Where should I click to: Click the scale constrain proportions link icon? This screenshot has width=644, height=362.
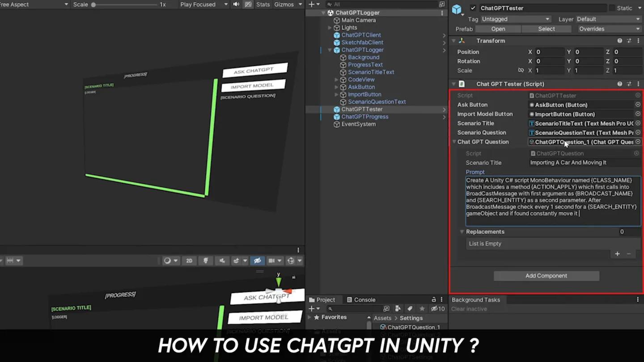tap(521, 71)
